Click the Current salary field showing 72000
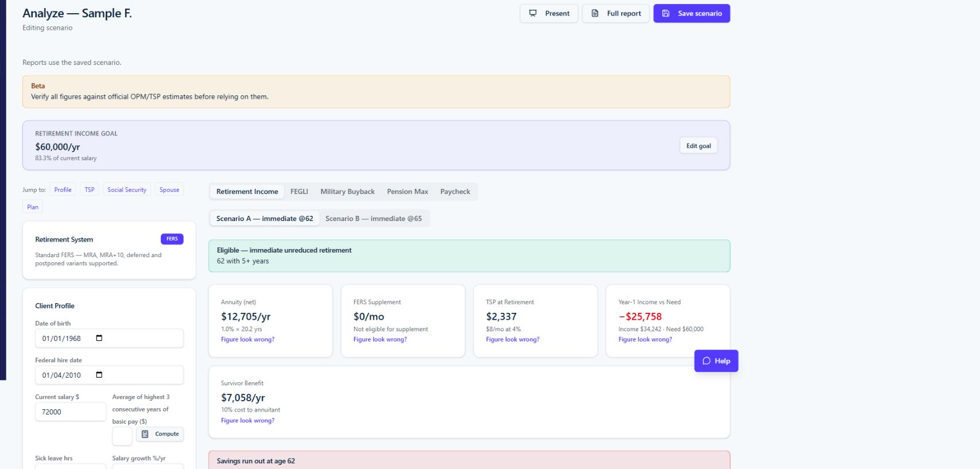The image size is (980, 469). pyautogui.click(x=71, y=412)
